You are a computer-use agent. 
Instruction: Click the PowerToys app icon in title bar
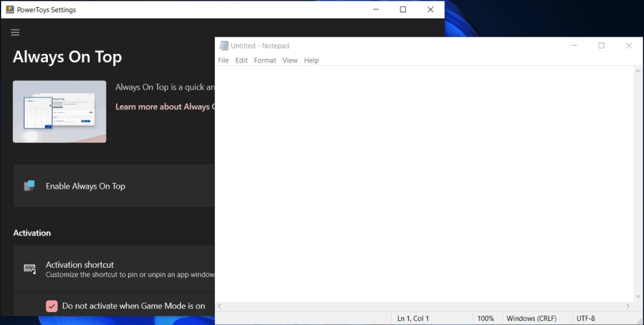click(x=11, y=9)
